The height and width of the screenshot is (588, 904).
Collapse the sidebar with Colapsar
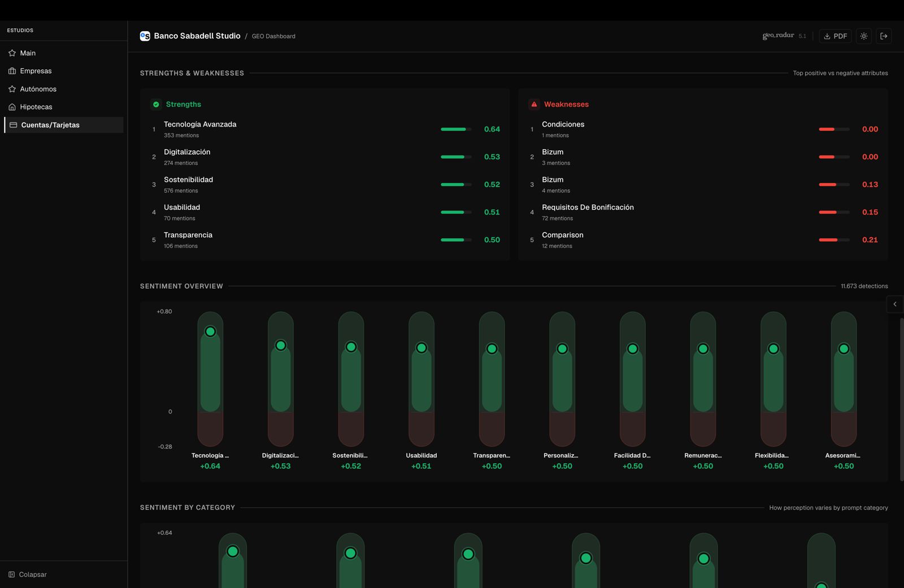tap(28, 574)
